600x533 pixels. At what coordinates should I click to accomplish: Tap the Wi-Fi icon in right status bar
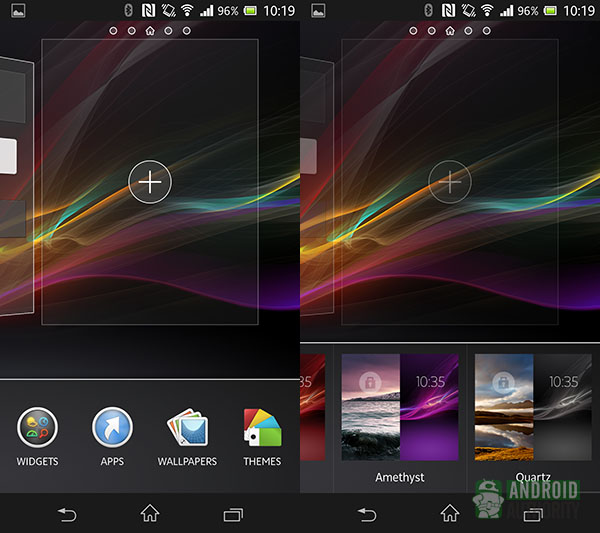[x=488, y=10]
